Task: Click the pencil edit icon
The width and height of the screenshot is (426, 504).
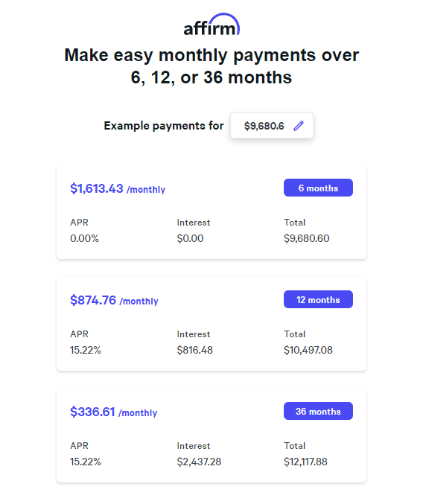Action: pyautogui.click(x=299, y=126)
